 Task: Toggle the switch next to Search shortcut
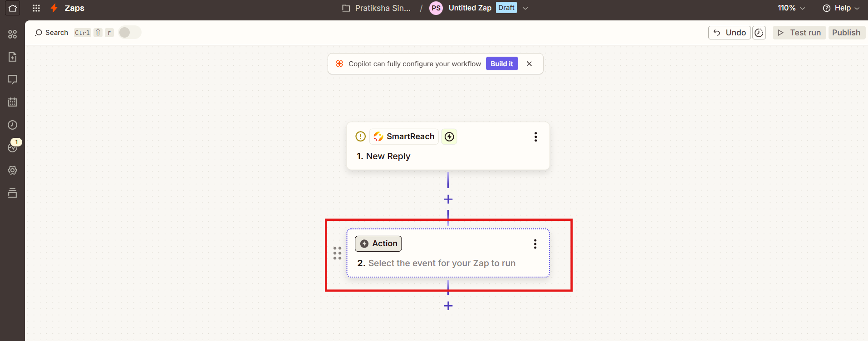coord(130,33)
